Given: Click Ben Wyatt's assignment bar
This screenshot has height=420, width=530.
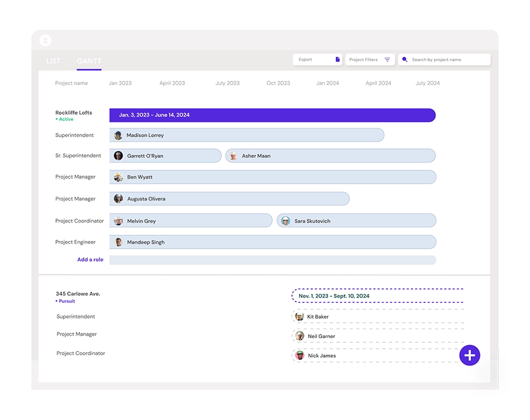Looking at the screenshot, I should [272, 177].
